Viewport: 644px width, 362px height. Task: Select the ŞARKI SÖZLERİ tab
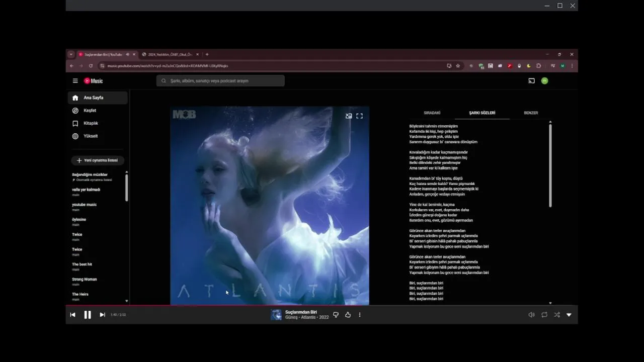tap(482, 113)
